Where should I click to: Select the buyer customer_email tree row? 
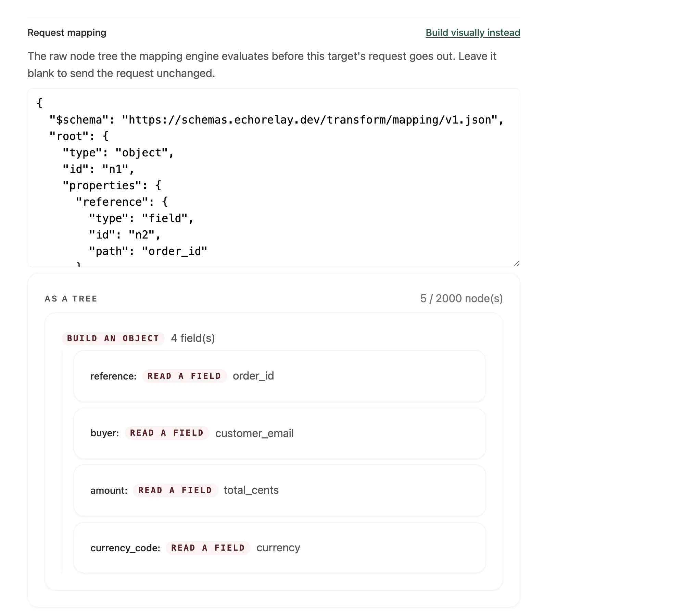point(279,433)
